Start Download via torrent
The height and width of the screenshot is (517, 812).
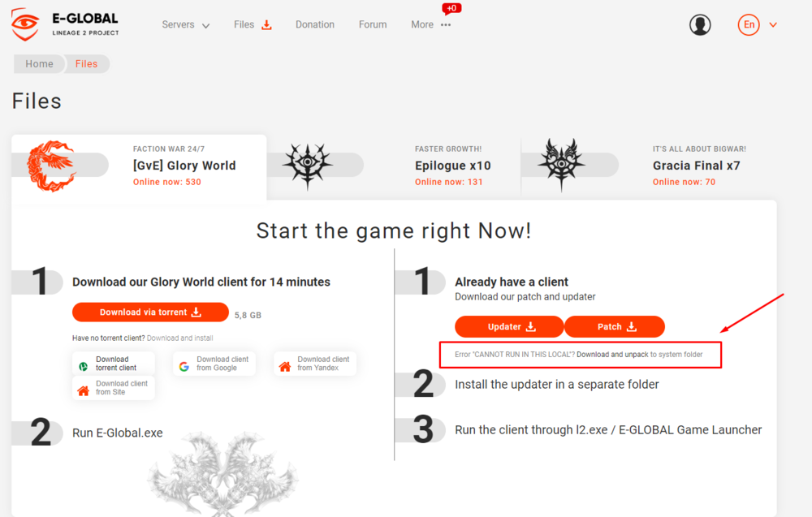(x=150, y=312)
